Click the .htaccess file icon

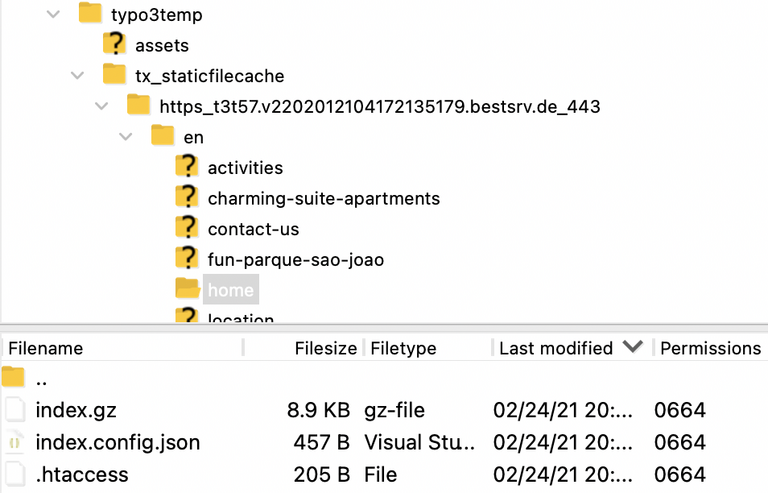click(14, 474)
